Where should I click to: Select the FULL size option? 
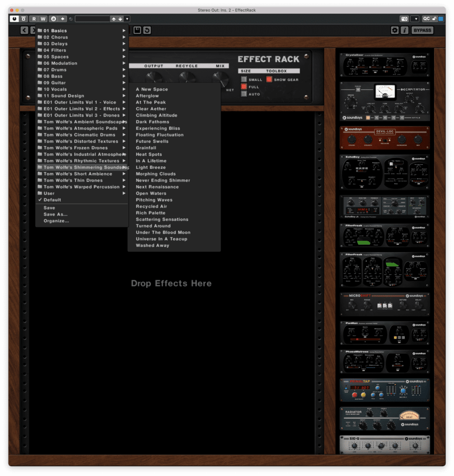pyautogui.click(x=244, y=86)
